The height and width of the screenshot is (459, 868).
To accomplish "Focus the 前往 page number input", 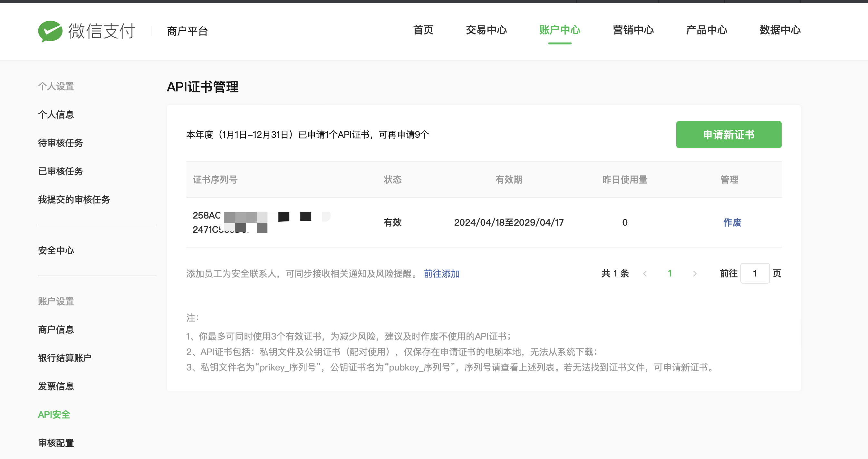I will pyautogui.click(x=755, y=274).
